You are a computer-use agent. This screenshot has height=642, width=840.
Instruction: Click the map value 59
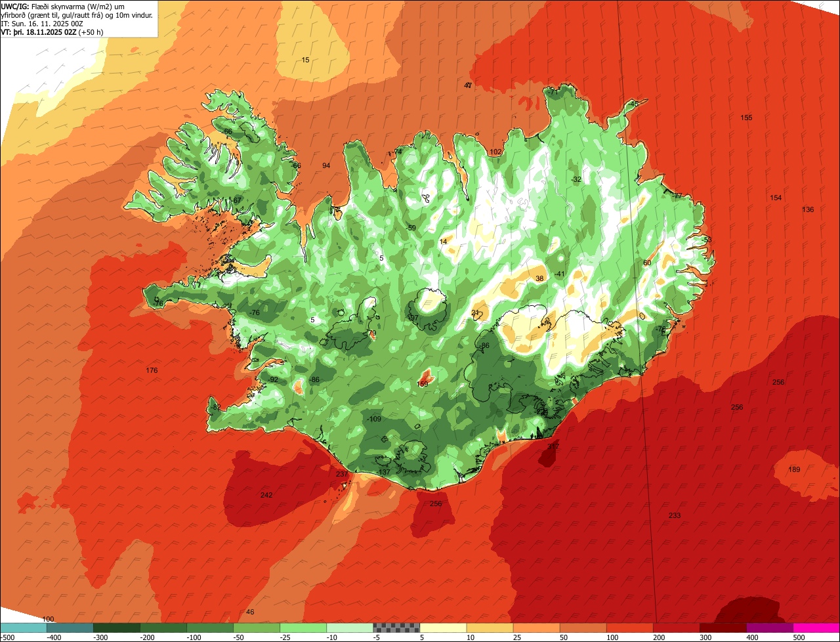(x=412, y=228)
